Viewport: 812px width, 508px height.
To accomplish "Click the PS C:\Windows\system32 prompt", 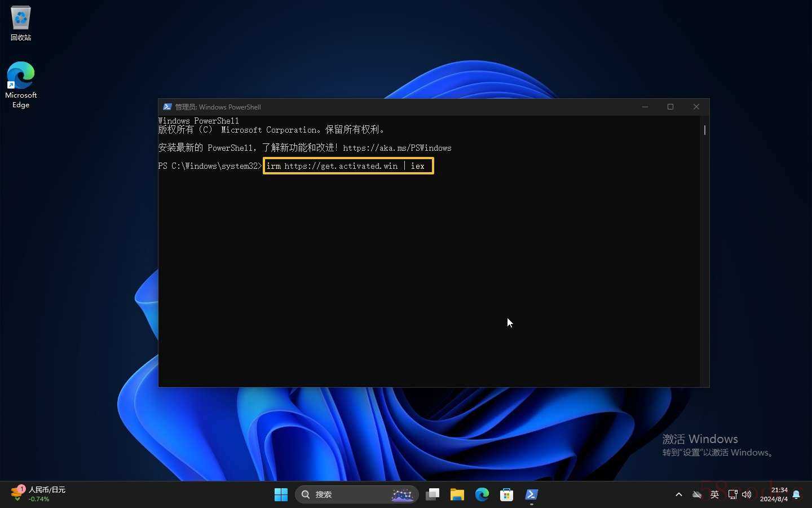I will coord(210,166).
